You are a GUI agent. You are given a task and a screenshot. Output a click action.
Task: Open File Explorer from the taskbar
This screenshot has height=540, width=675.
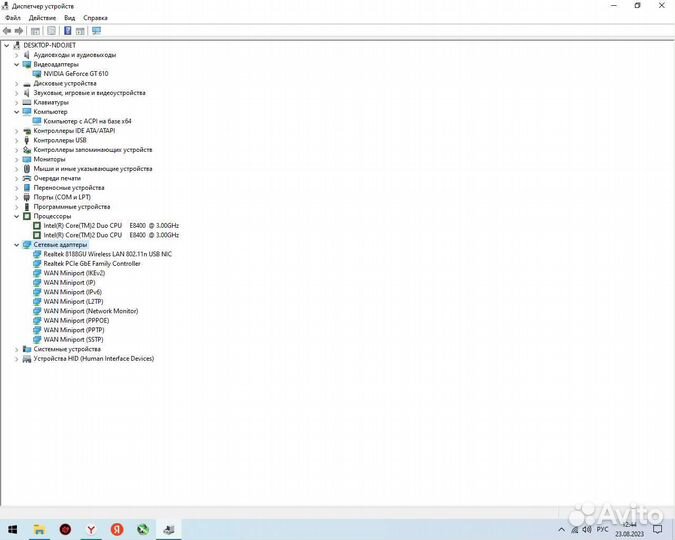pos(39,529)
